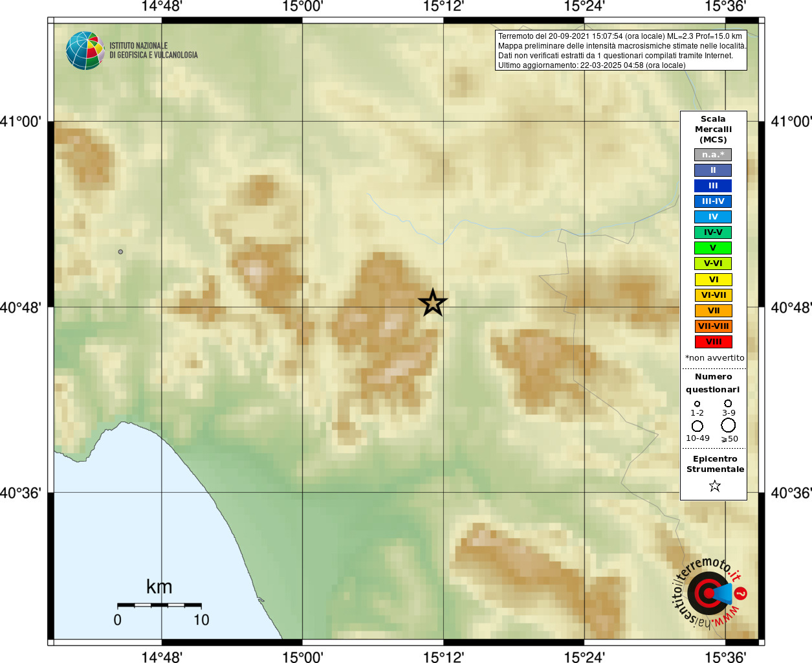Click the Istituto Nazionale di Geofisica text
The image size is (812, 663).
pos(153,51)
